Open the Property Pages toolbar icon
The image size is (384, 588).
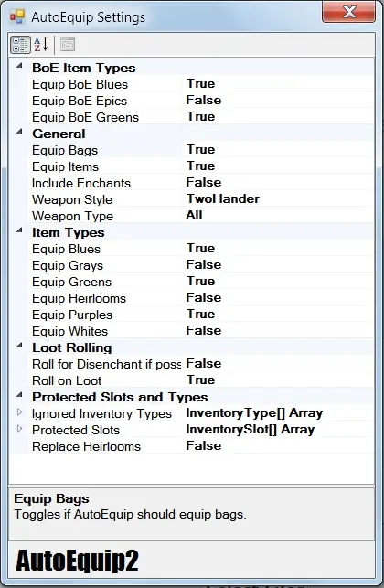coord(68,45)
